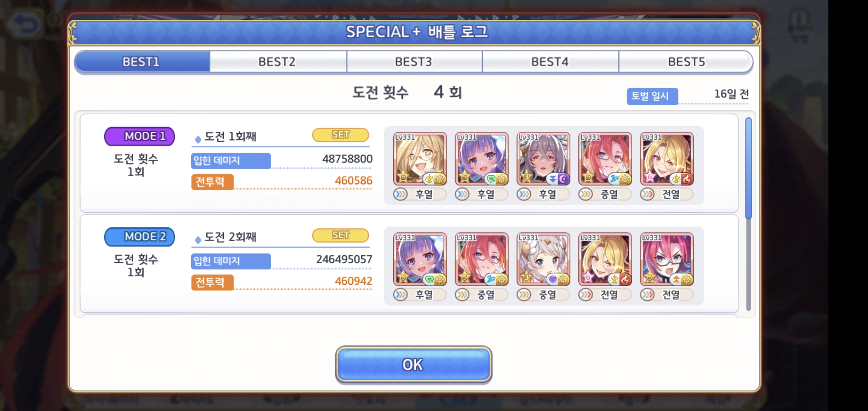Viewport: 868px width, 411px height.
Task: Click the battle log vertical scrollbar
Action: (748, 214)
